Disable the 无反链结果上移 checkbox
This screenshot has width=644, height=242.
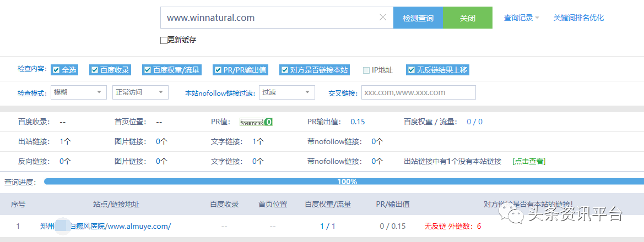[411, 70]
